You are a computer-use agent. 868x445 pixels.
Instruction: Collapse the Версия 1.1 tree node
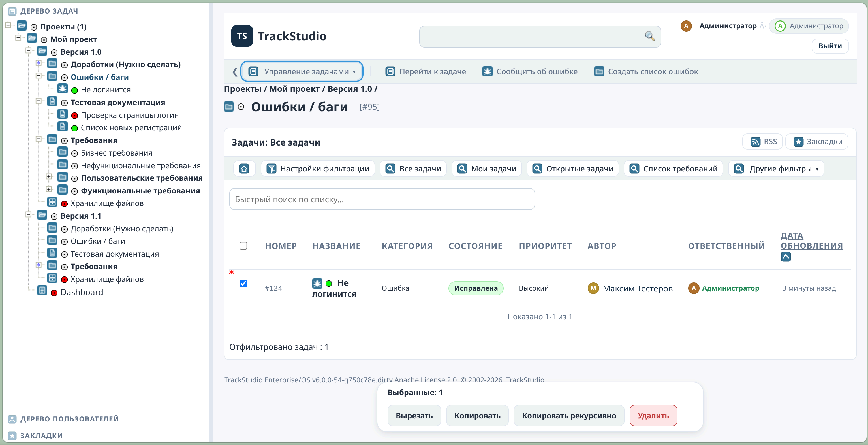28,215
